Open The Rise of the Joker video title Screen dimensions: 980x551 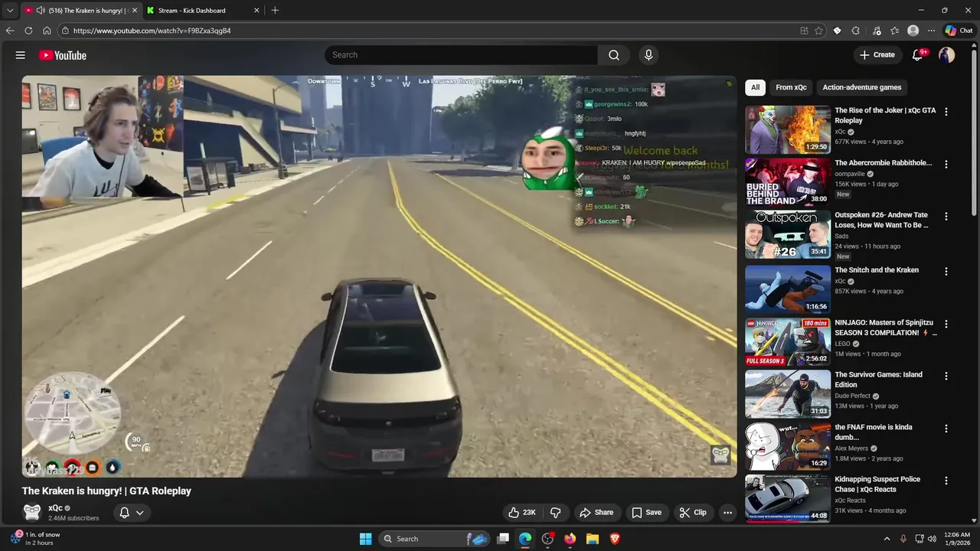click(x=885, y=116)
